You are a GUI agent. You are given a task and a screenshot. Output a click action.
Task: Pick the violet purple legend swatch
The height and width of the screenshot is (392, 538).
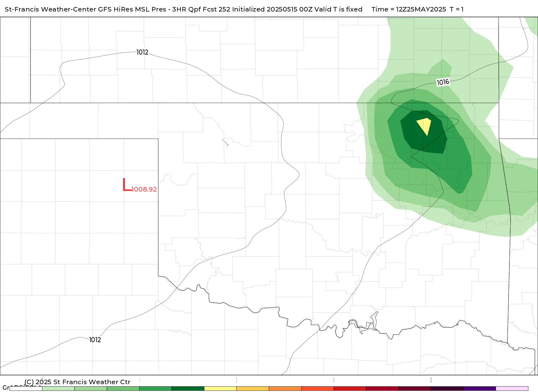(480, 389)
